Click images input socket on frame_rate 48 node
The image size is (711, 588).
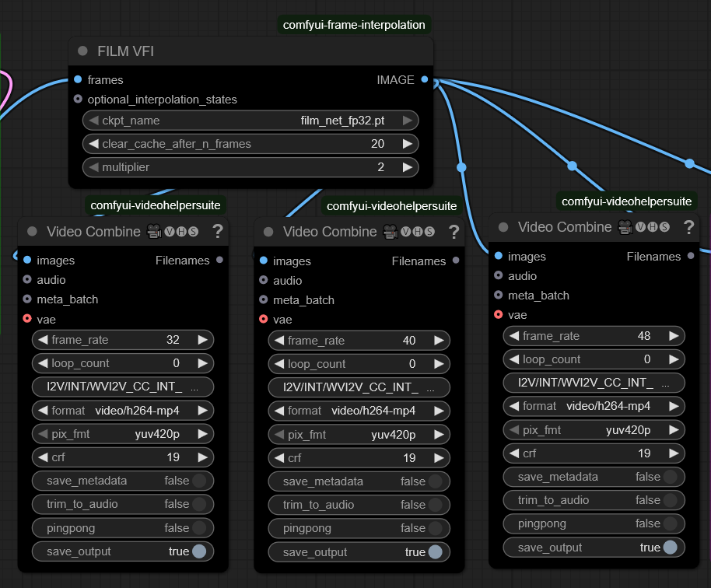[x=499, y=256]
